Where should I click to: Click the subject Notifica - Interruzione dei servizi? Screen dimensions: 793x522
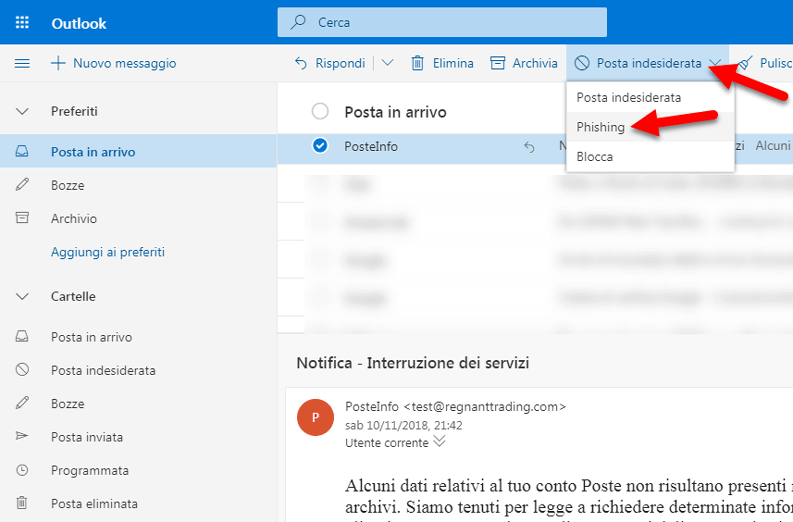coord(413,363)
